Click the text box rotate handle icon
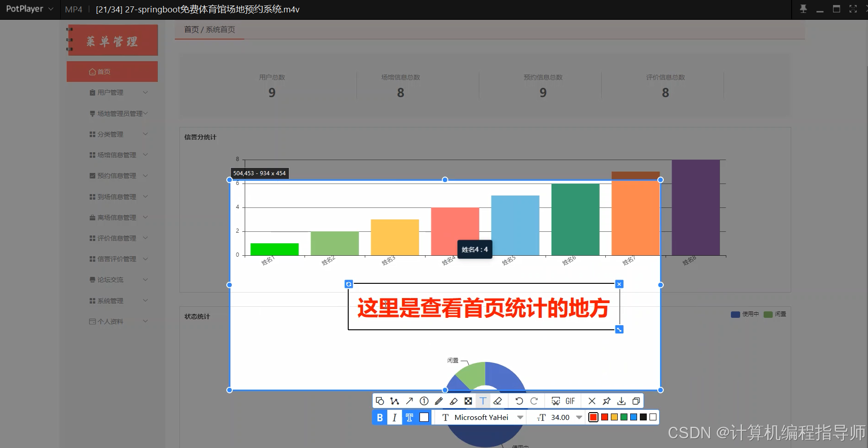 click(349, 284)
